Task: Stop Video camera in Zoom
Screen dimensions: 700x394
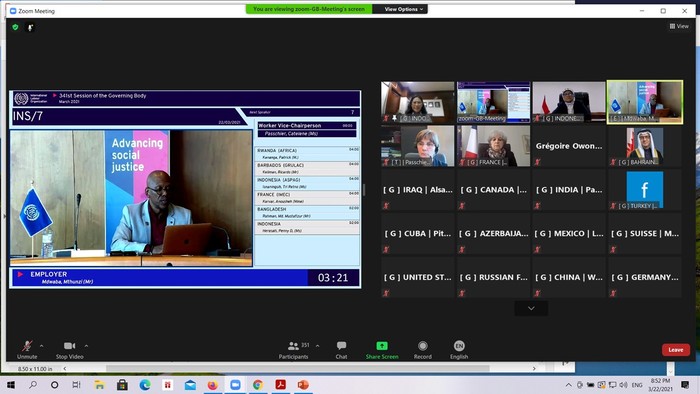Action: pos(69,349)
